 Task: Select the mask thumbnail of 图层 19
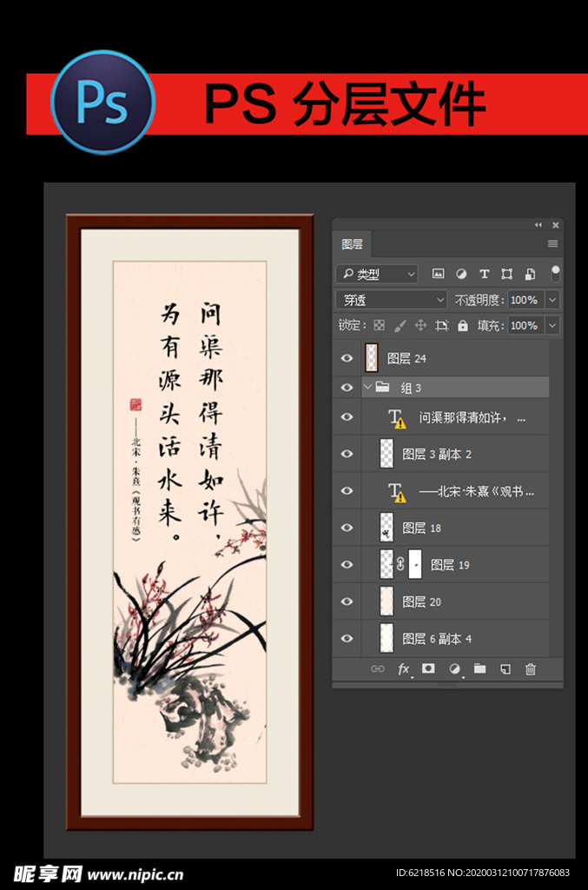415,564
